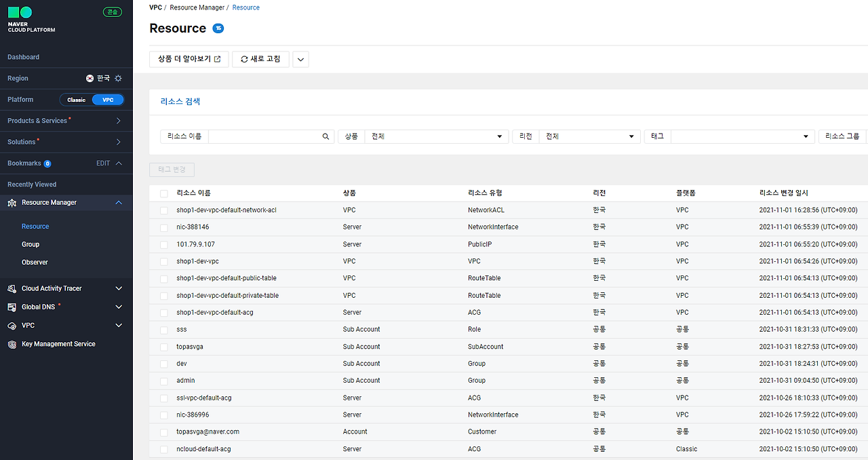Select checkbox for sss row
Screen dimensions: 868x460
click(x=163, y=330)
